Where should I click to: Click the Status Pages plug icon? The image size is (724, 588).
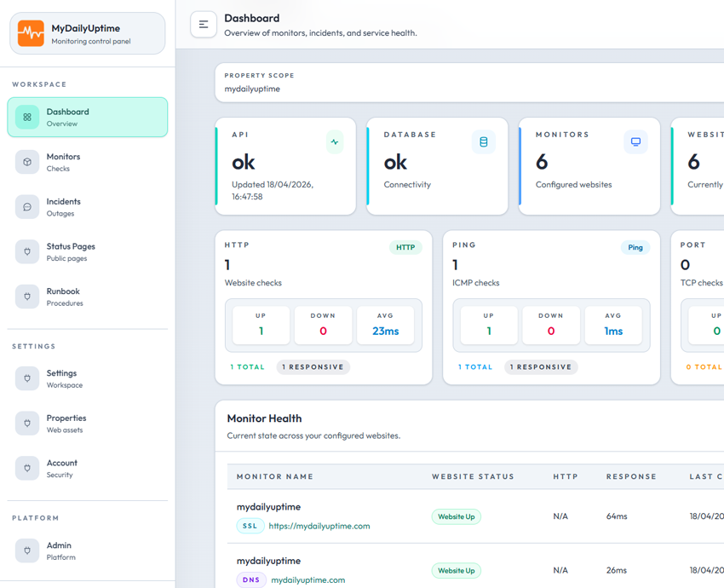pos(27,251)
